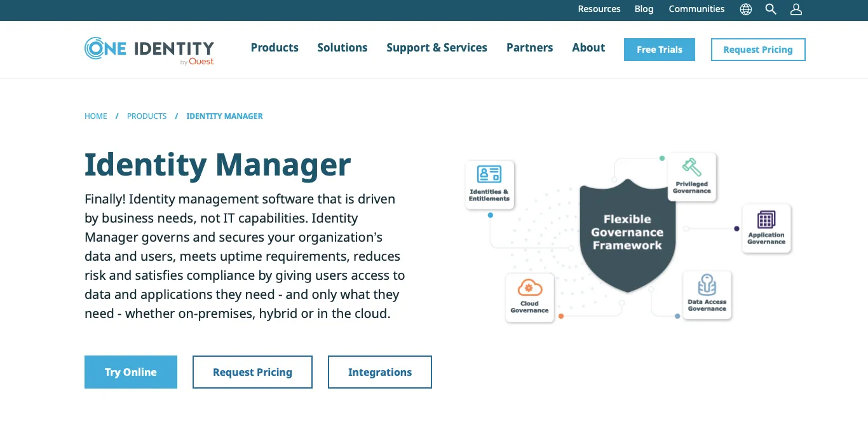Click IDENTITY MANAGER breadcrumb
This screenshot has width=868, height=435.
click(x=224, y=116)
